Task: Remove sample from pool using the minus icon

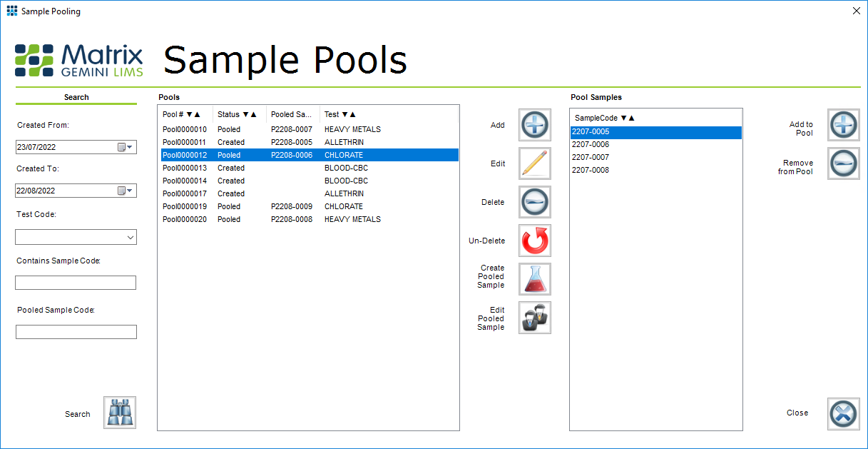Action: pyautogui.click(x=844, y=163)
